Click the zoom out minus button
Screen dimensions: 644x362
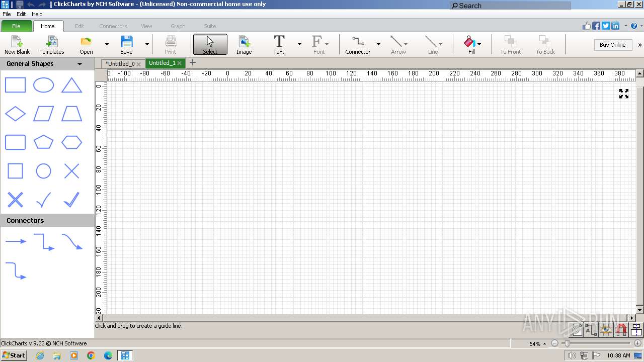coord(554,343)
